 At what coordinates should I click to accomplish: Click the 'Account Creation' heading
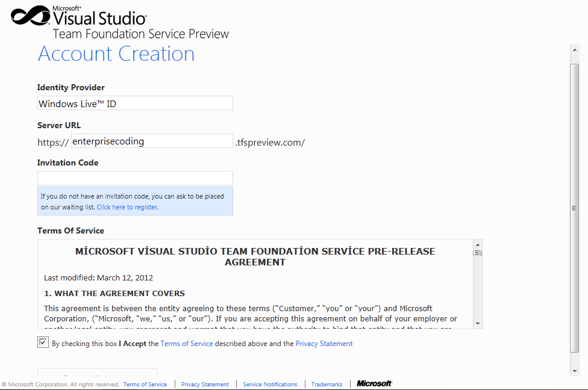(116, 54)
